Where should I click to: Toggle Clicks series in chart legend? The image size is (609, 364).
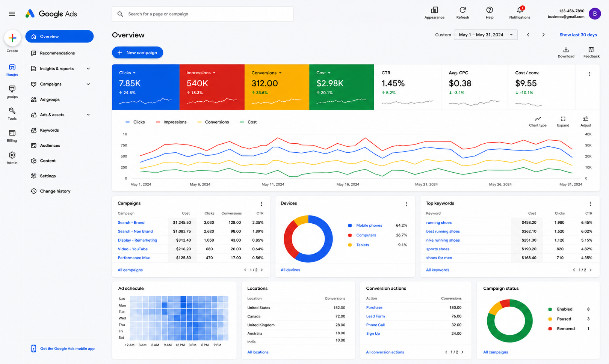tap(135, 122)
